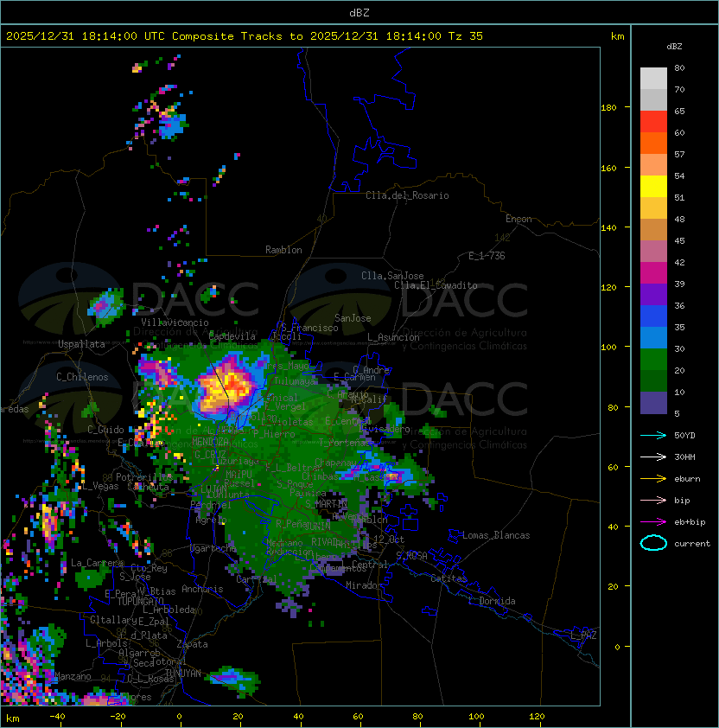The image size is (719, 728).
Task: Select the yellow eburn arrow symbol
Action: click(x=653, y=479)
